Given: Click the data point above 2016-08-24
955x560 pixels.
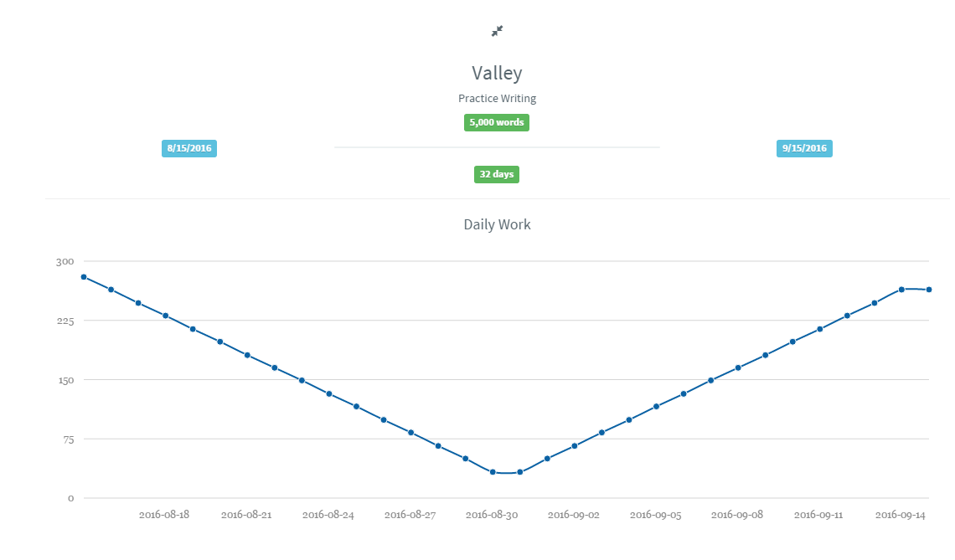Looking at the screenshot, I should coord(329,393).
